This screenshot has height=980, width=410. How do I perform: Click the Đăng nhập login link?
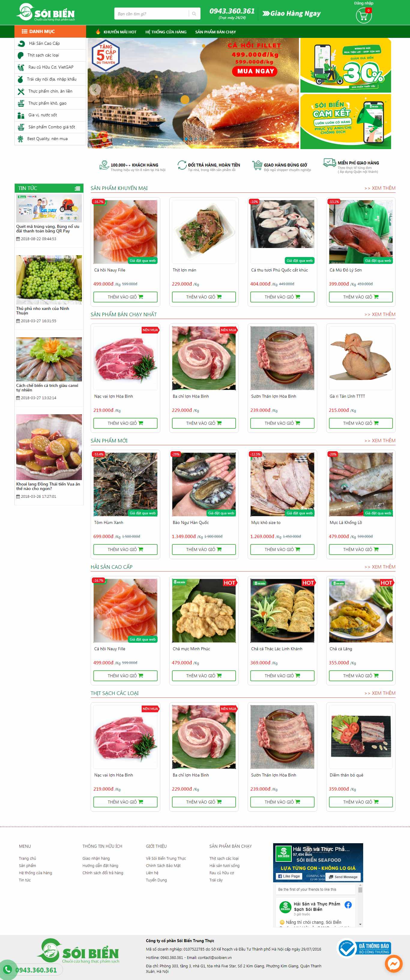tap(364, 3)
